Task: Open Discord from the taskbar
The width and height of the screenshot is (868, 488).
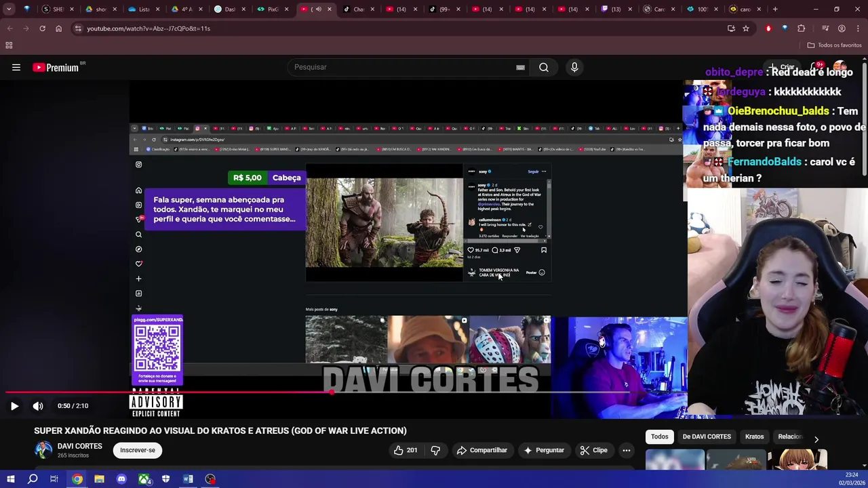Action: click(121, 479)
